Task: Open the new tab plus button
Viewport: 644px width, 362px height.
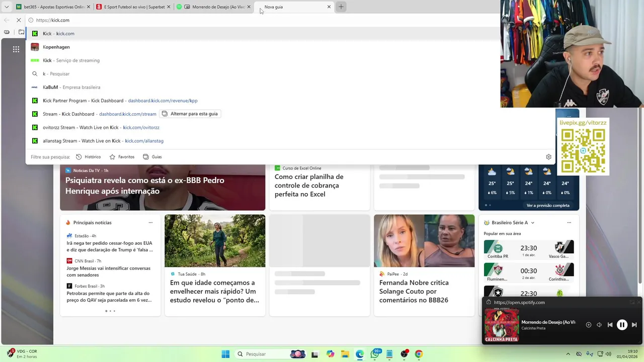Action: point(341,7)
